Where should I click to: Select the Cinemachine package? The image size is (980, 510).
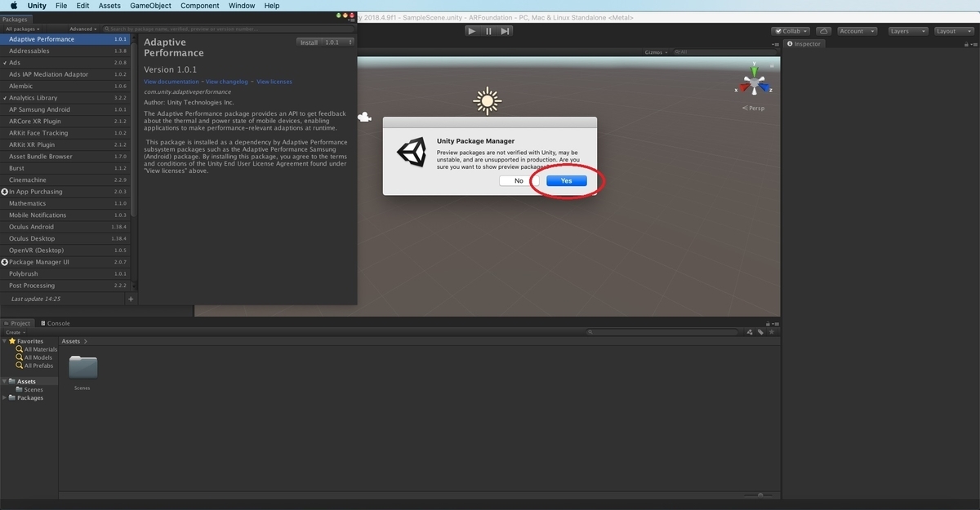[x=65, y=180]
